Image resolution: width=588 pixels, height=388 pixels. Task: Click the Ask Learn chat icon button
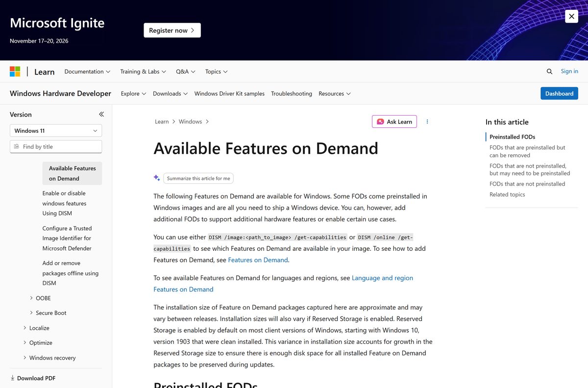tap(394, 121)
